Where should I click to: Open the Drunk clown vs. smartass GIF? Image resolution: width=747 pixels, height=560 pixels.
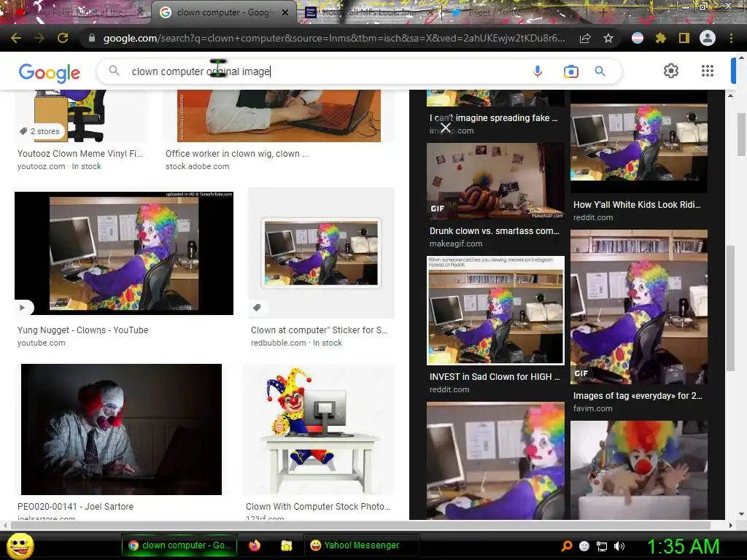pyautogui.click(x=495, y=181)
